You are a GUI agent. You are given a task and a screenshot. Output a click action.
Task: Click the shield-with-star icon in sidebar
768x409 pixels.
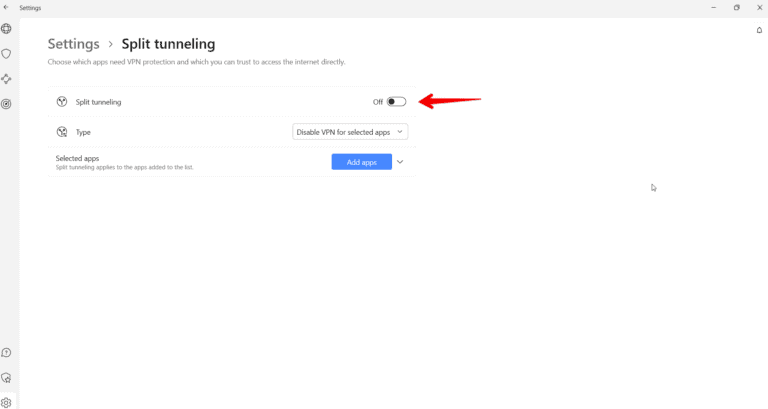(x=7, y=378)
